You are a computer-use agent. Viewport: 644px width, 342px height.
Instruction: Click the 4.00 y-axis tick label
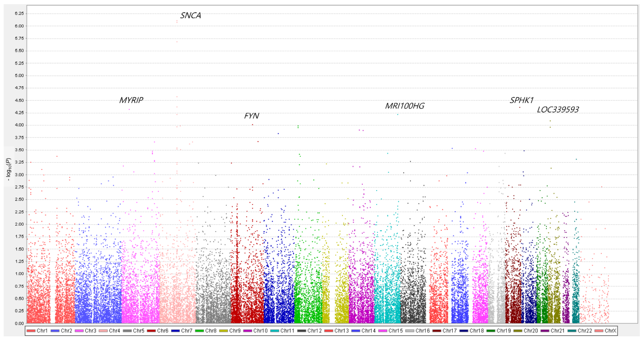pos(19,125)
